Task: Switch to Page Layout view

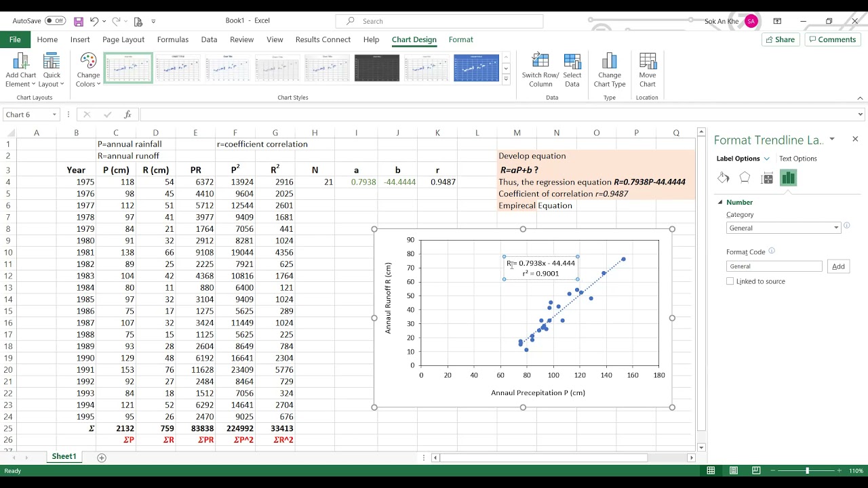Action: point(734,470)
